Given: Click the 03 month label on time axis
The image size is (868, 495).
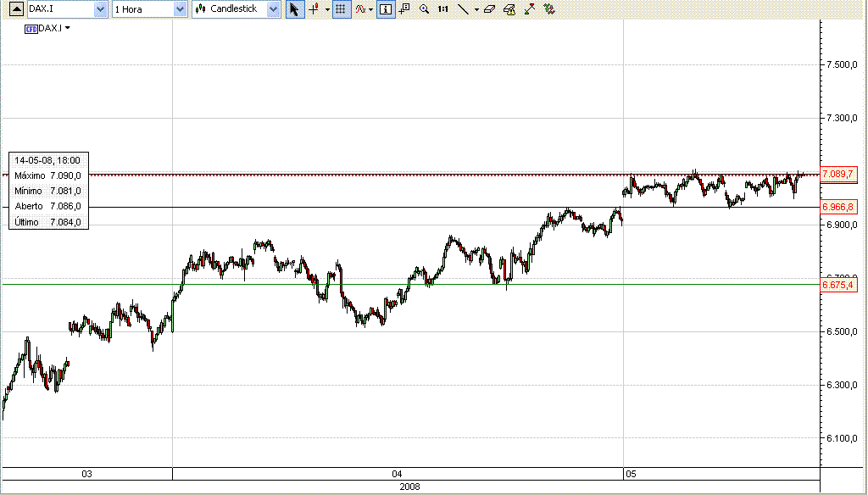Looking at the screenshot, I should point(87,474).
